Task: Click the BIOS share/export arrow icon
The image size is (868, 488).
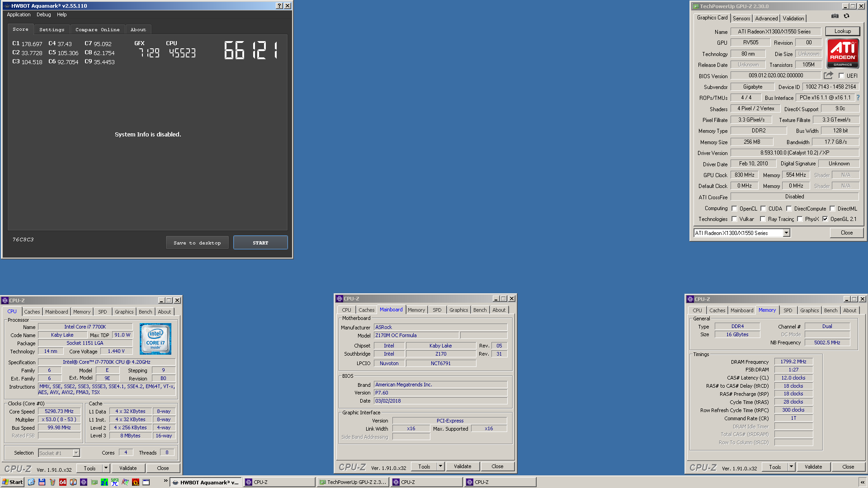Action: (828, 75)
